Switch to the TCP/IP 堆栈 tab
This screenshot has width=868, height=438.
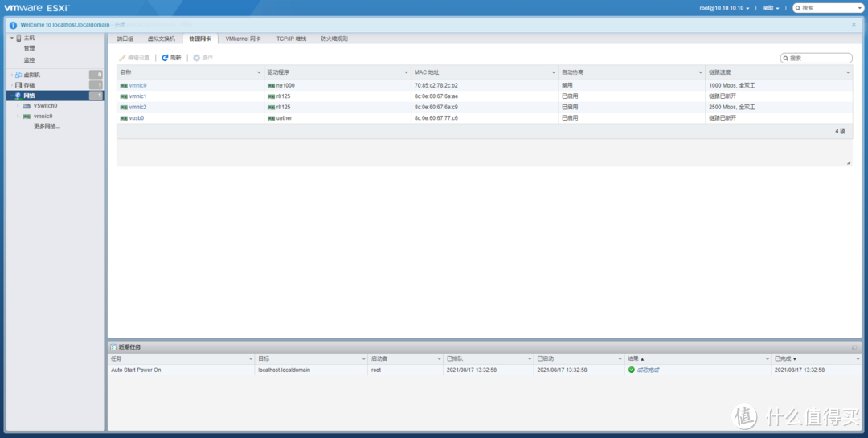291,39
